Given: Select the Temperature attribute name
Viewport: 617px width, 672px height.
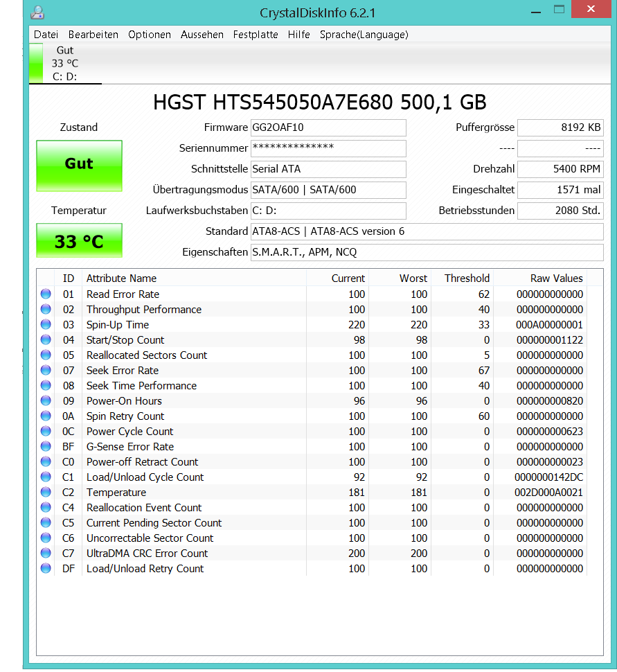Looking at the screenshot, I should (x=116, y=493).
